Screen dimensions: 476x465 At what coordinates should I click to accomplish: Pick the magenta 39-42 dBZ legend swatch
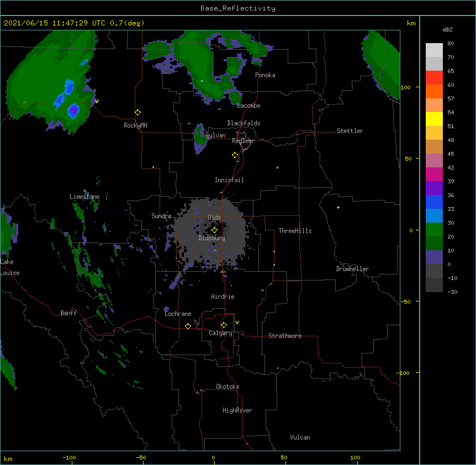434,174
